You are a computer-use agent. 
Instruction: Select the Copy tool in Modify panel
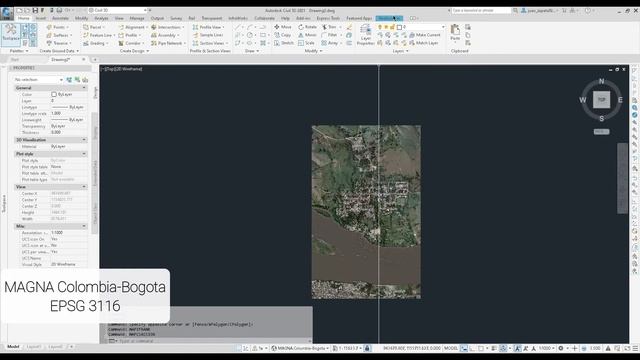282,35
